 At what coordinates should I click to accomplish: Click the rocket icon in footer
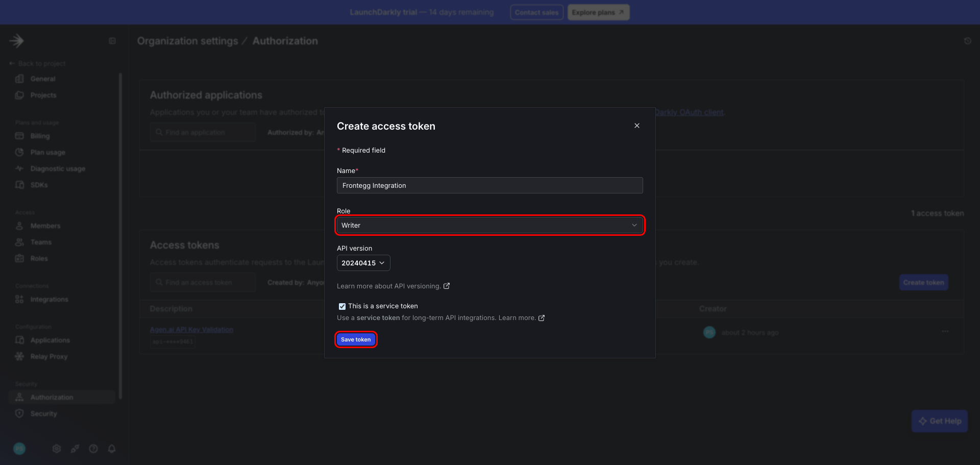point(75,449)
